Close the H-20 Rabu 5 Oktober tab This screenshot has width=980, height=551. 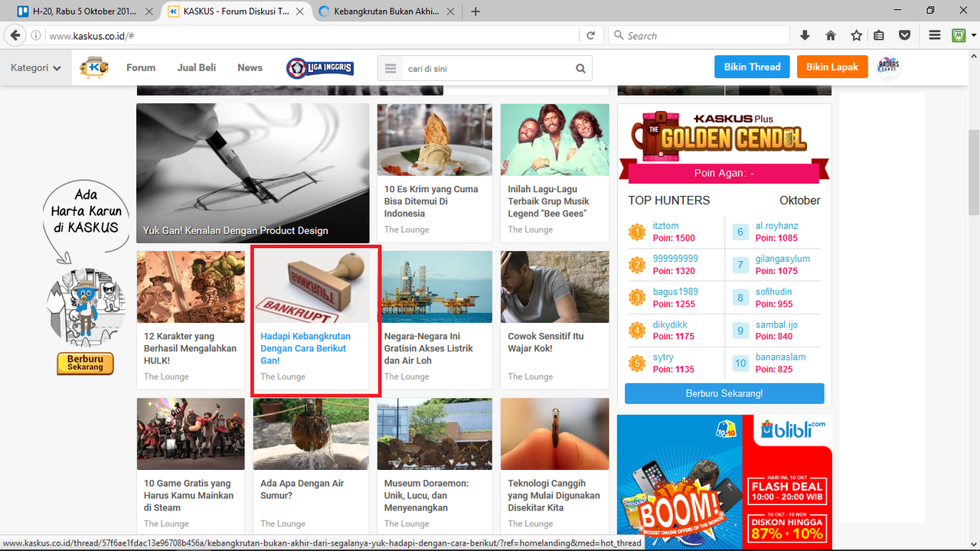coord(149,11)
